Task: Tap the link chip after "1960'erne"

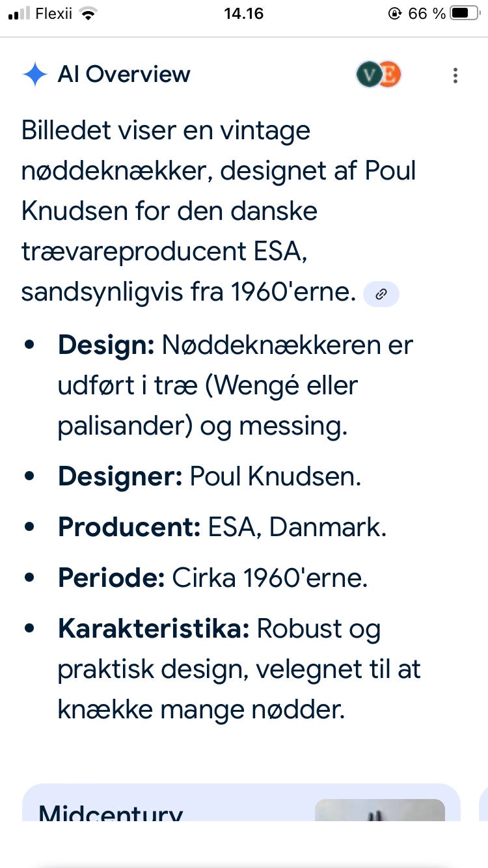Action: (381, 294)
